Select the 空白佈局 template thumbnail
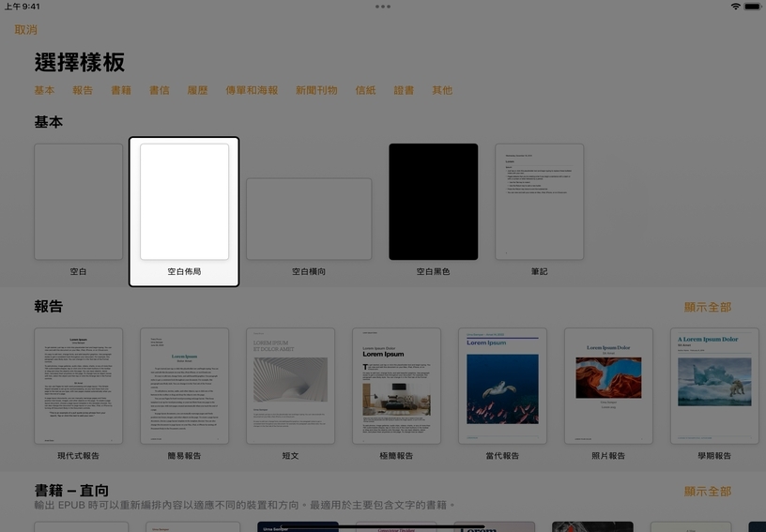This screenshot has width=766, height=532. (184, 202)
